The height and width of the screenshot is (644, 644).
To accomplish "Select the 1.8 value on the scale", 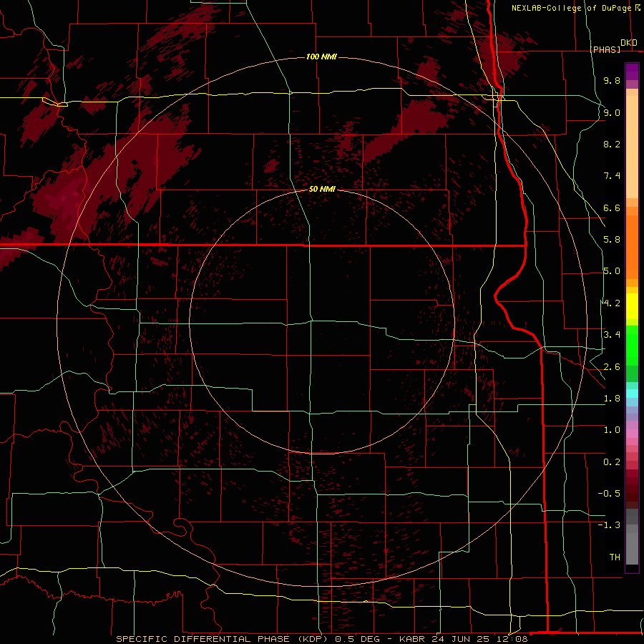I will tap(612, 399).
